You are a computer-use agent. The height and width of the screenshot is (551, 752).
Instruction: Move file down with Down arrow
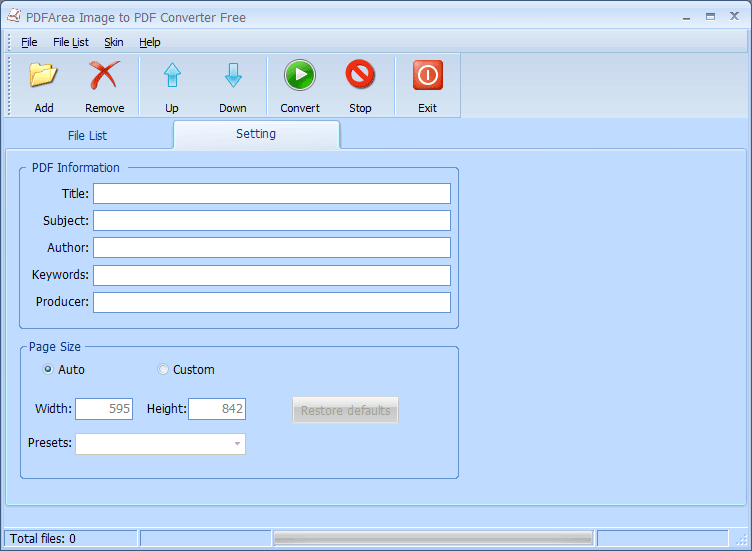233,75
